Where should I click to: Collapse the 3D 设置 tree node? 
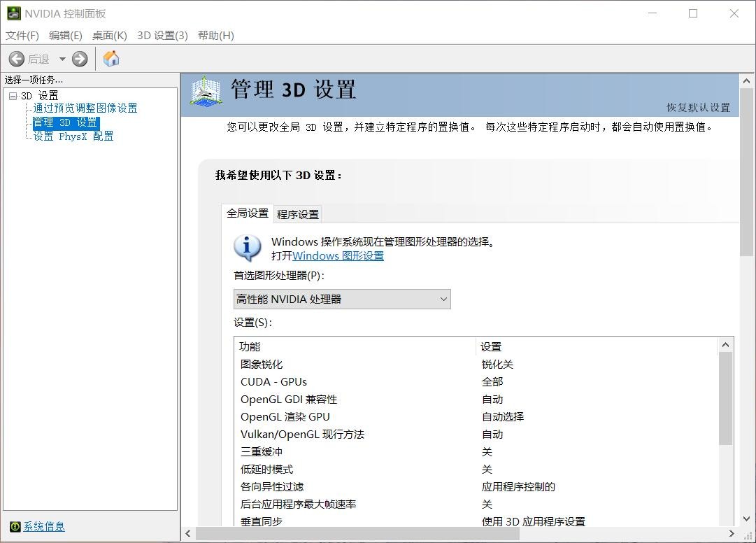tap(13, 96)
